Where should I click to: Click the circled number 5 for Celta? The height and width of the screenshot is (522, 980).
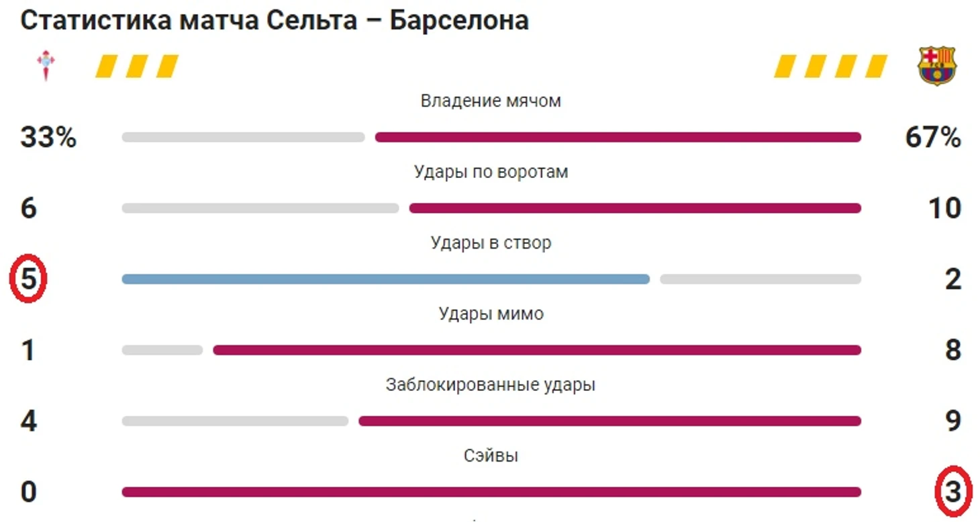tap(28, 279)
